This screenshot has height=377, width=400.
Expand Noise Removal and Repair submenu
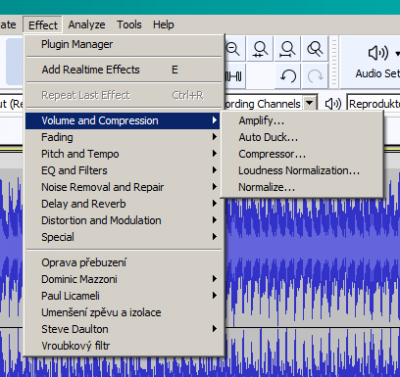tap(123, 187)
